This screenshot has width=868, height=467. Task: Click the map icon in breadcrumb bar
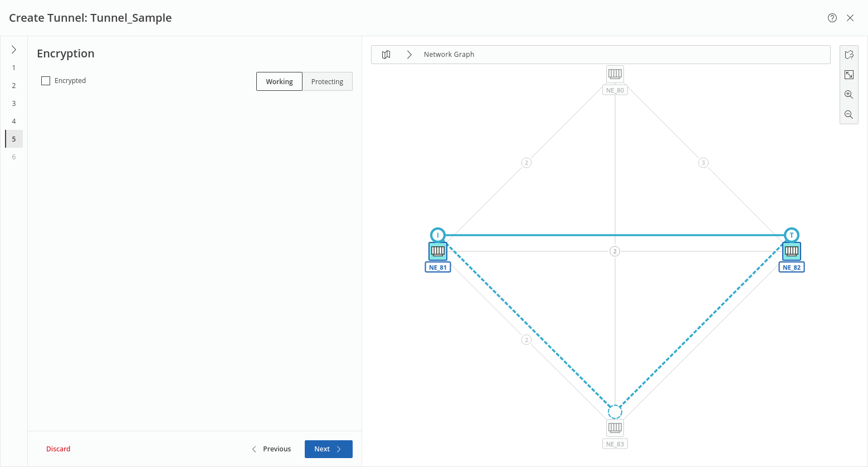386,55
